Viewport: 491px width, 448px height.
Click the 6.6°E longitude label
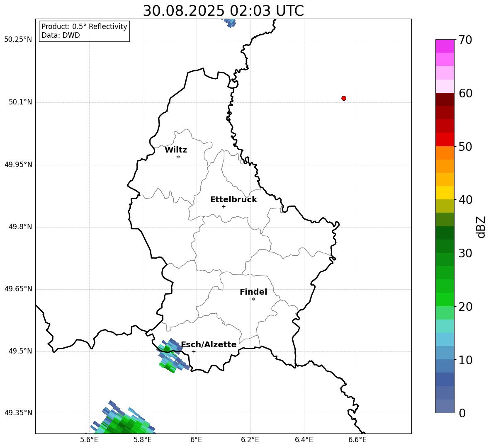coord(357,440)
